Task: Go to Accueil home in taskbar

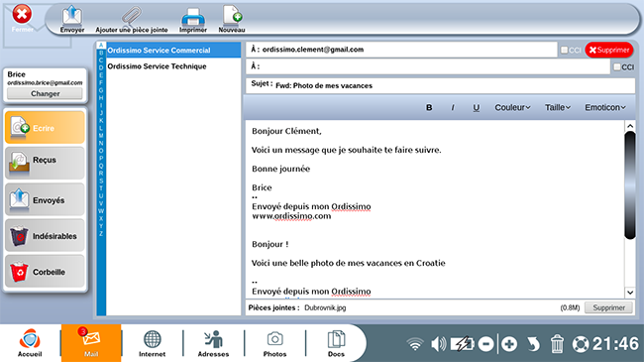Action: click(30, 343)
